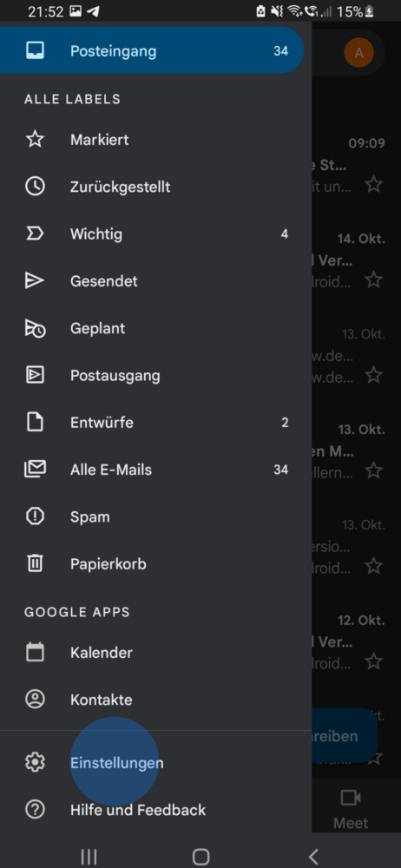Open Papierkorb trash icon
This screenshot has width=401, height=868.
point(35,563)
